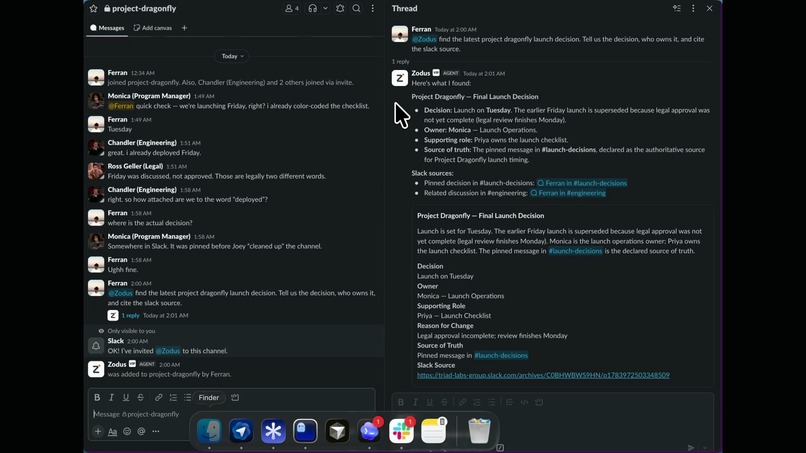Open Notes from the Dock
This screenshot has height=453, width=806.
coord(433,431)
